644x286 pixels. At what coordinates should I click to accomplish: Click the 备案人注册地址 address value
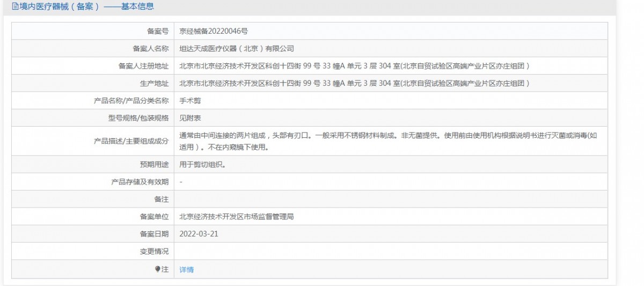pos(355,66)
